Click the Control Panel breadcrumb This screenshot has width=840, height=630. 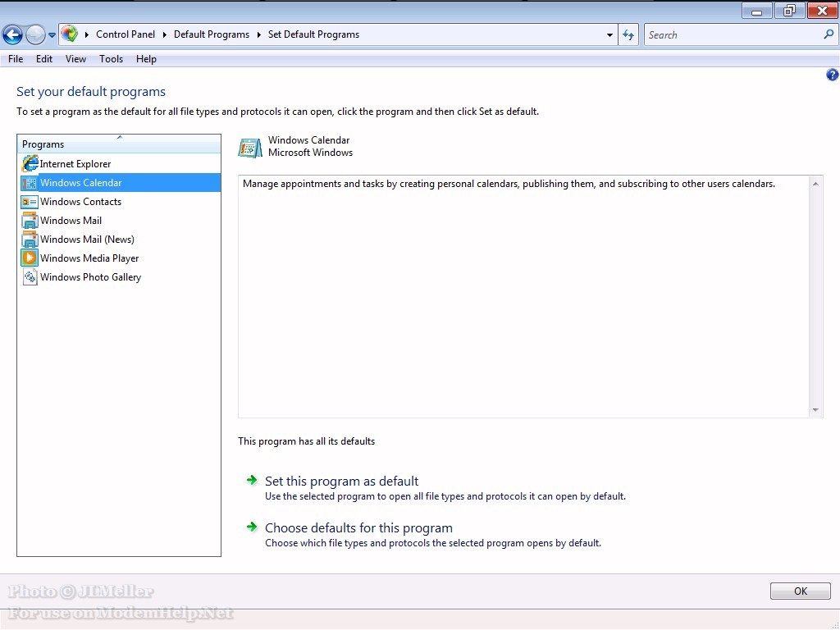click(x=126, y=34)
